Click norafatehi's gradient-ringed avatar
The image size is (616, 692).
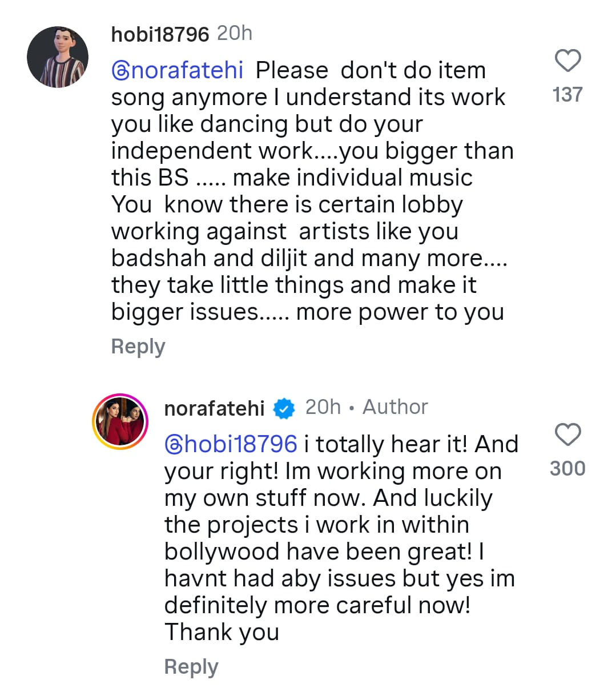pyautogui.click(x=120, y=421)
